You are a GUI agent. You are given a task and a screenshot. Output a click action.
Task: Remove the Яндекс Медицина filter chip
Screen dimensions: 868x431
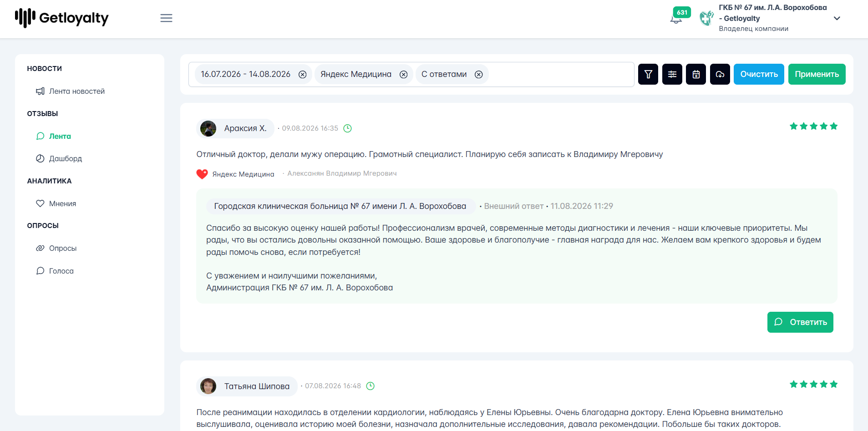(x=404, y=75)
